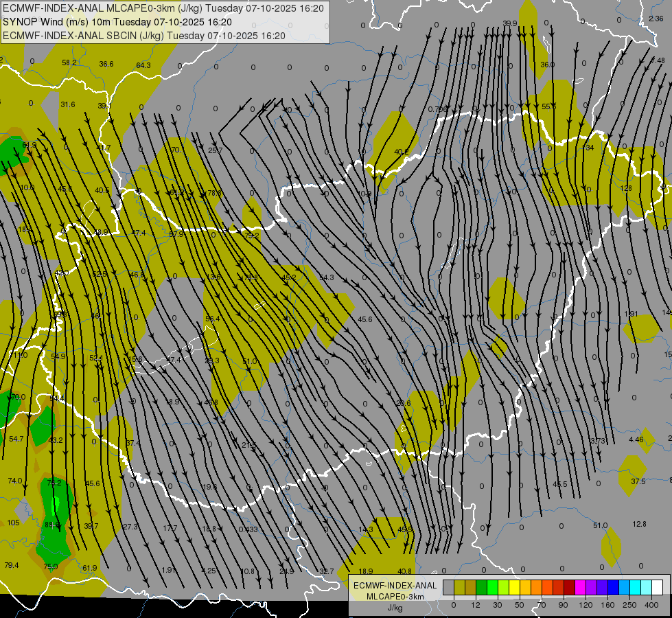Select the 54.3 data value label
This screenshot has height=618, width=672.
coord(327,277)
